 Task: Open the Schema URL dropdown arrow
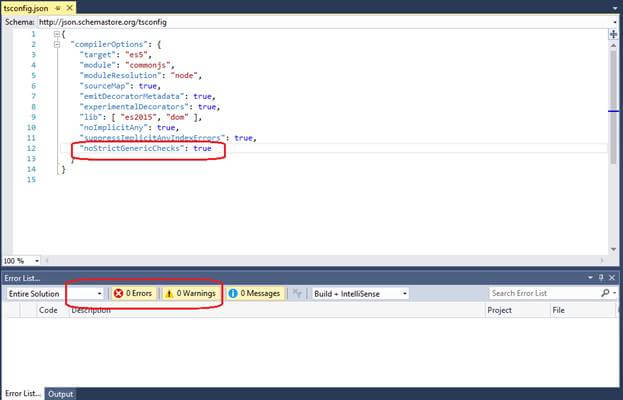coord(615,23)
